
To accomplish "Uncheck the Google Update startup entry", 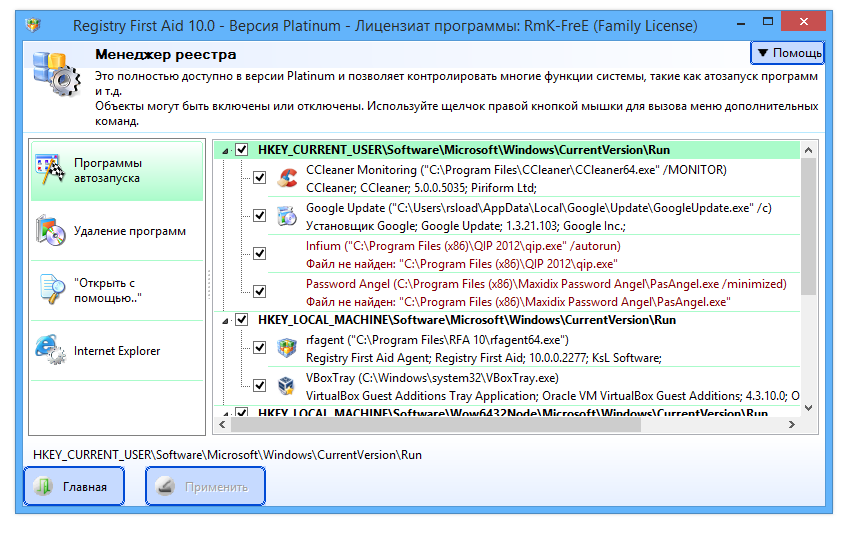I will (260, 216).
